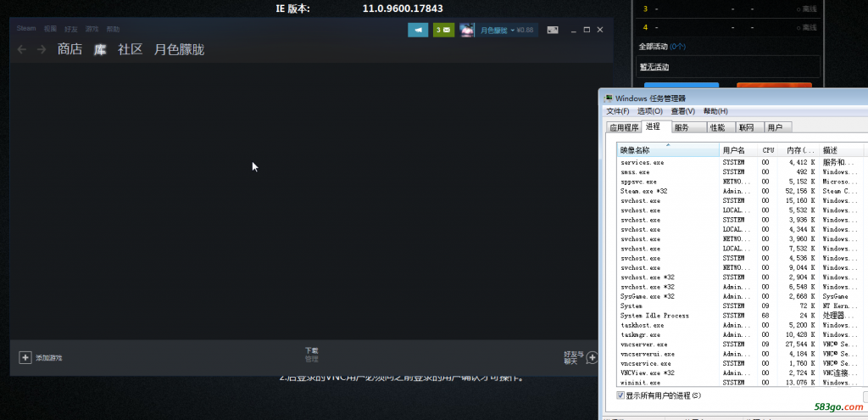Go to the 社区 community section
This screenshot has height=420, width=868.
click(130, 50)
